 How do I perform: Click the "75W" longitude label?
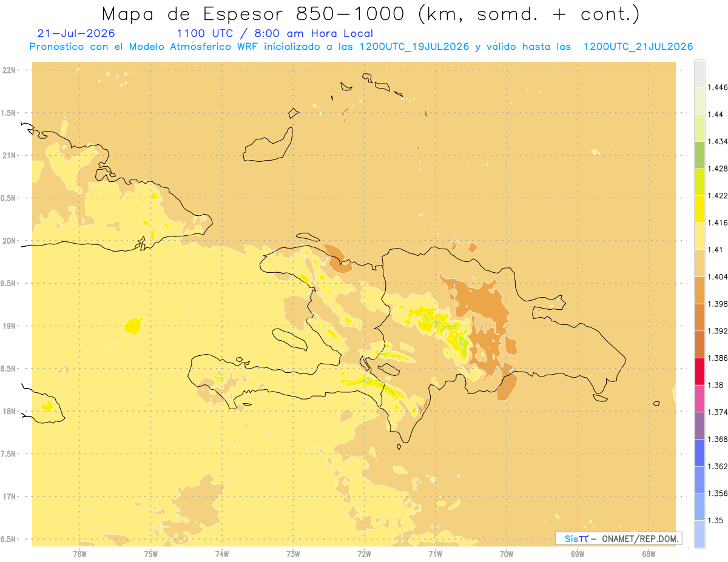click(151, 554)
